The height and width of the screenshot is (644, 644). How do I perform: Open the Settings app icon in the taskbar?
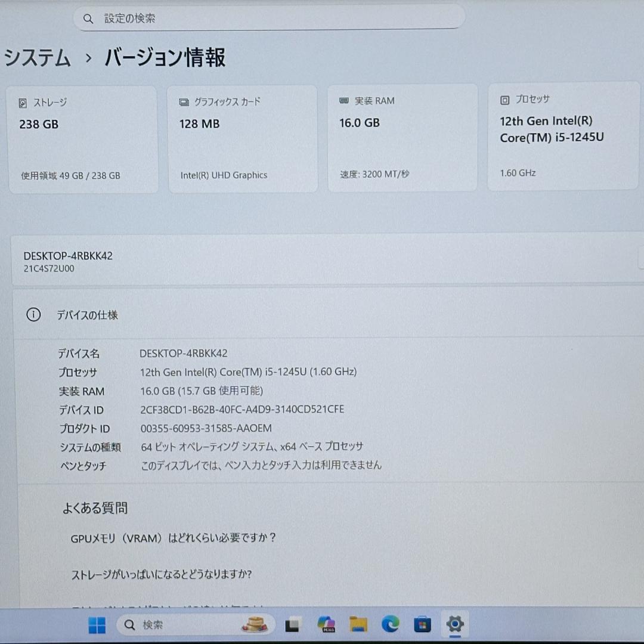click(456, 625)
